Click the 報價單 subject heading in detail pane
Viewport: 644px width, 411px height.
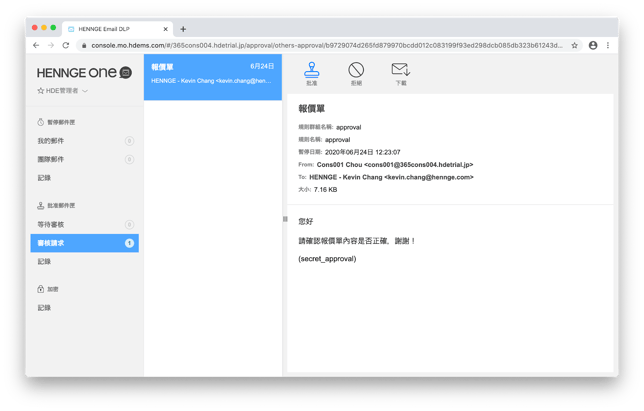311,109
